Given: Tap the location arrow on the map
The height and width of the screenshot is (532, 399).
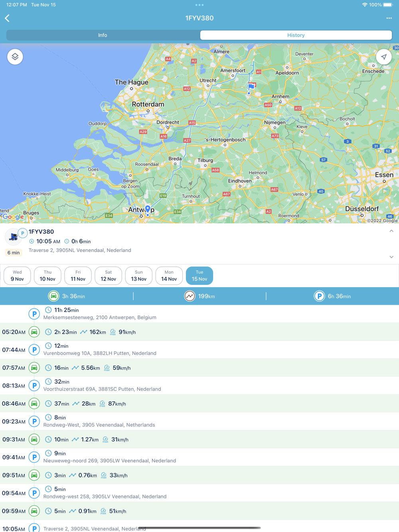Looking at the screenshot, I should tap(384, 57).
